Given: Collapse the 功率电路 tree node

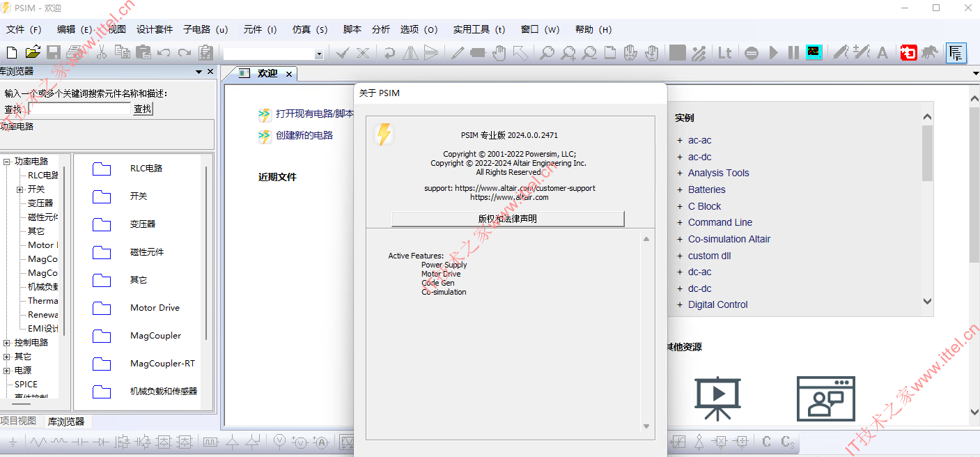Looking at the screenshot, I should pyautogui.click(x=7, y=162).
